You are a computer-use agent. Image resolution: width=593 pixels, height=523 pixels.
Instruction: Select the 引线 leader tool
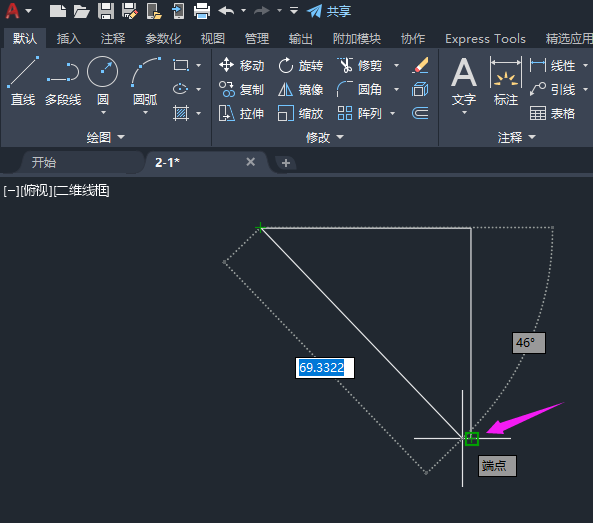pos(553,90)
